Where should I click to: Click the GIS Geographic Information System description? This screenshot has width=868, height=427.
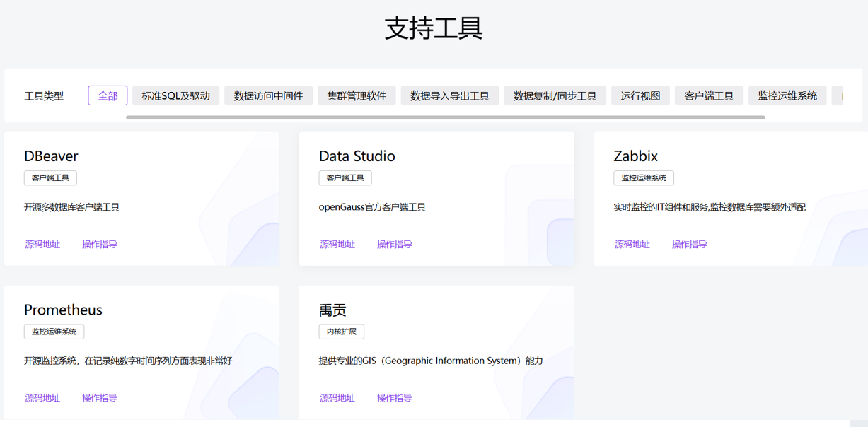point(431,361)
